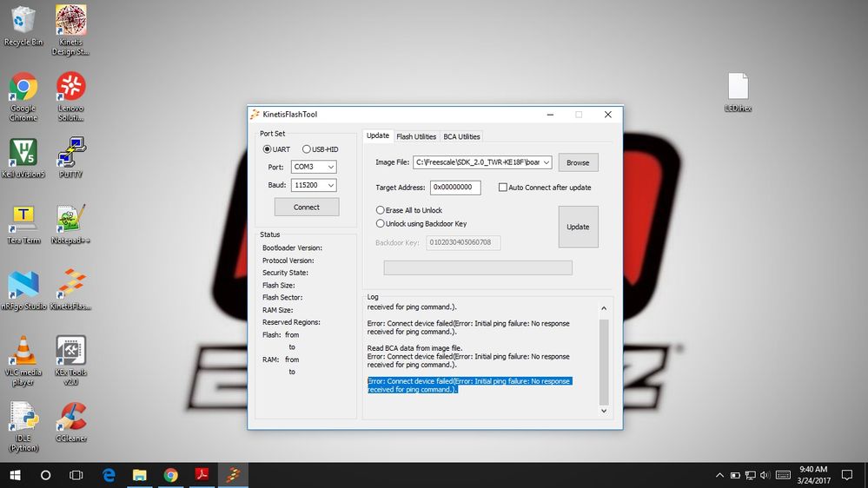Click the Connect button
Image resolution: width=868 pixels, height=488 pixels.
(307, 207)
